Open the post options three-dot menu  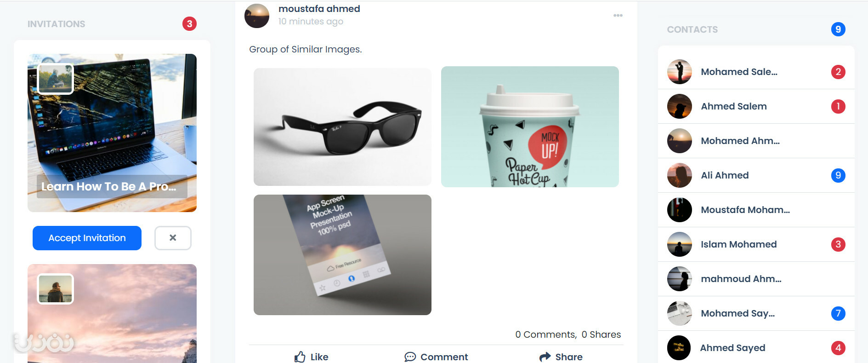(618, 15)
